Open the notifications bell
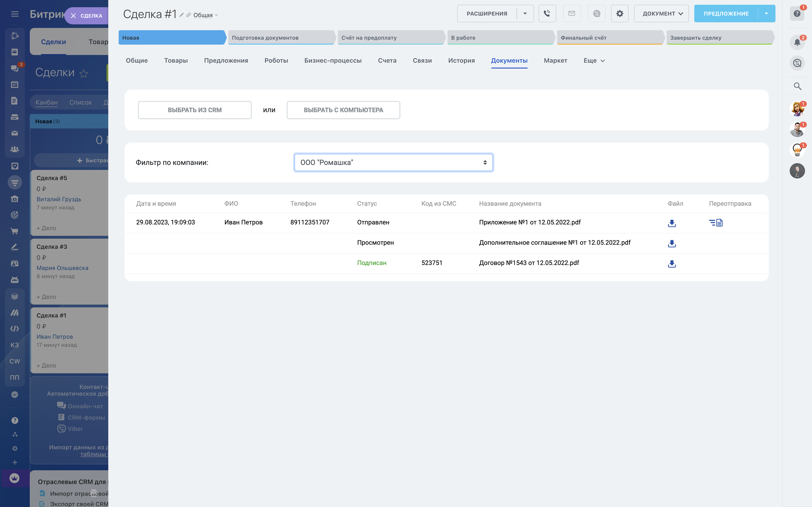The width and height of the screenshot is (812, 507). (797, 43)
